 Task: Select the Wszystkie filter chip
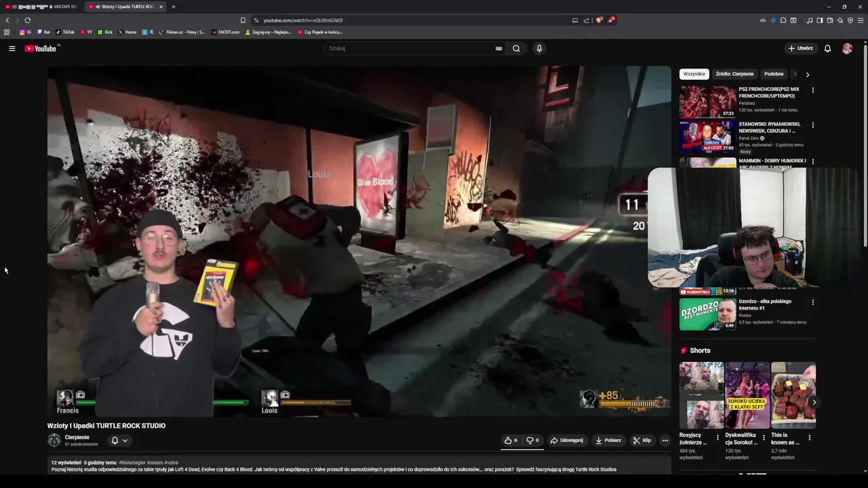694,74
